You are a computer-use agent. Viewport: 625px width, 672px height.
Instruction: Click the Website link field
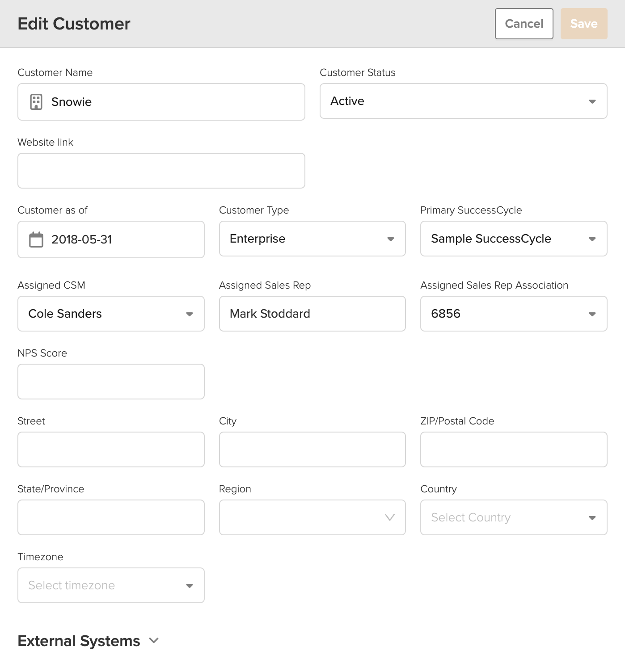(x=161, y=171)
